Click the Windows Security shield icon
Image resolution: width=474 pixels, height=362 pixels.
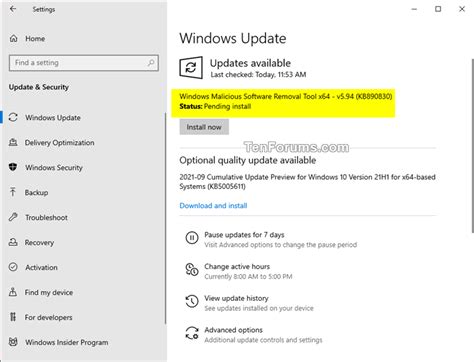[13, 167]
